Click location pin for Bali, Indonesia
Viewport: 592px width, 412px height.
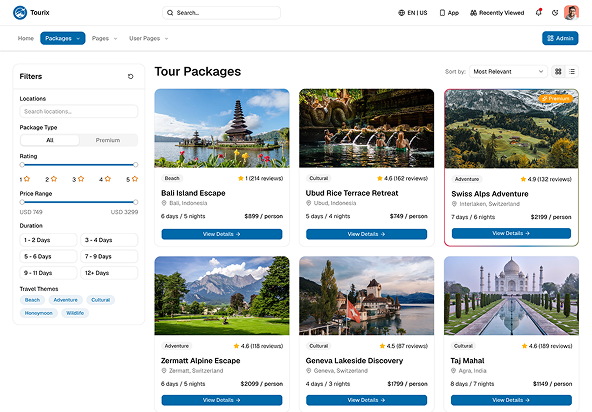coord(164,203)
